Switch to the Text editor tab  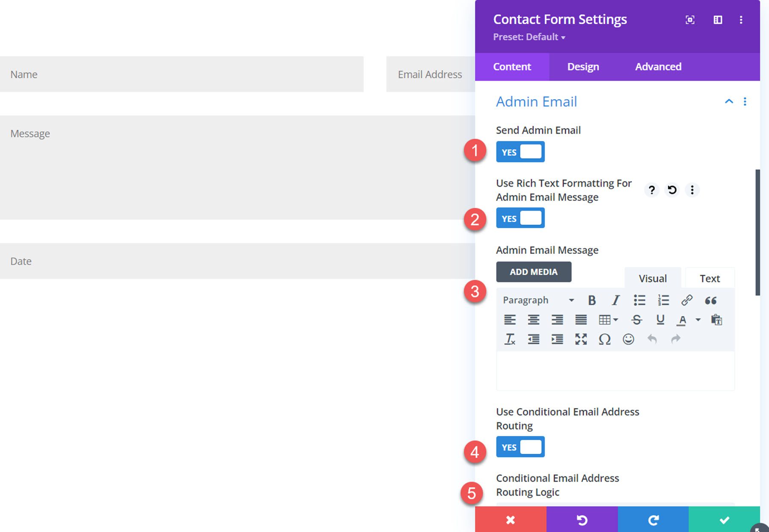point(709,278)
